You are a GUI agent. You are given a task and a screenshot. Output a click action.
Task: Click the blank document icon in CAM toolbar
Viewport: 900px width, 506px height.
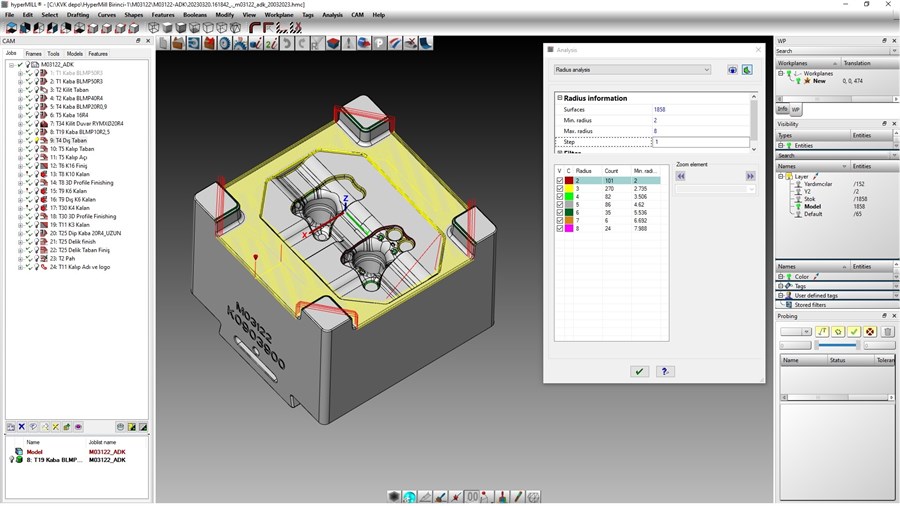click(164, 43)
